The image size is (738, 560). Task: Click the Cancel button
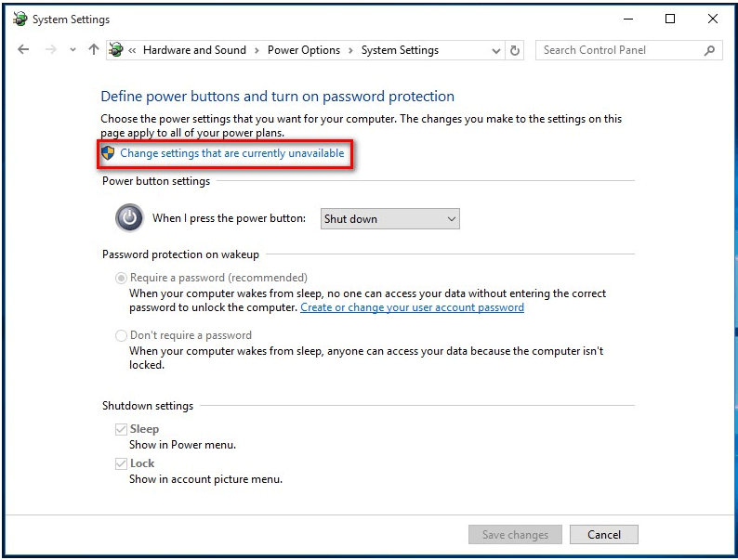point(604,535)
